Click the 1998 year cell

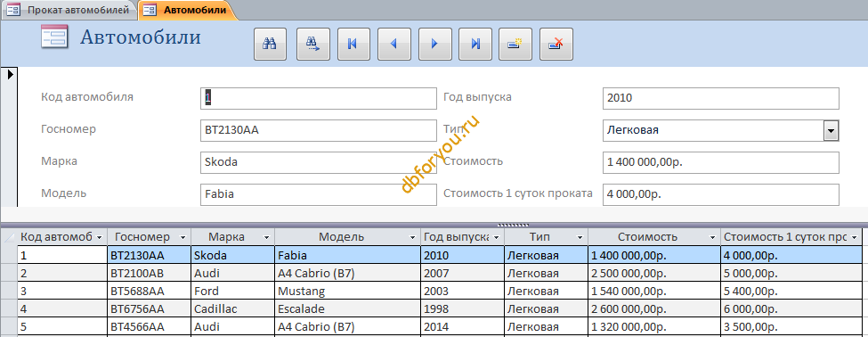pos(462,308)
